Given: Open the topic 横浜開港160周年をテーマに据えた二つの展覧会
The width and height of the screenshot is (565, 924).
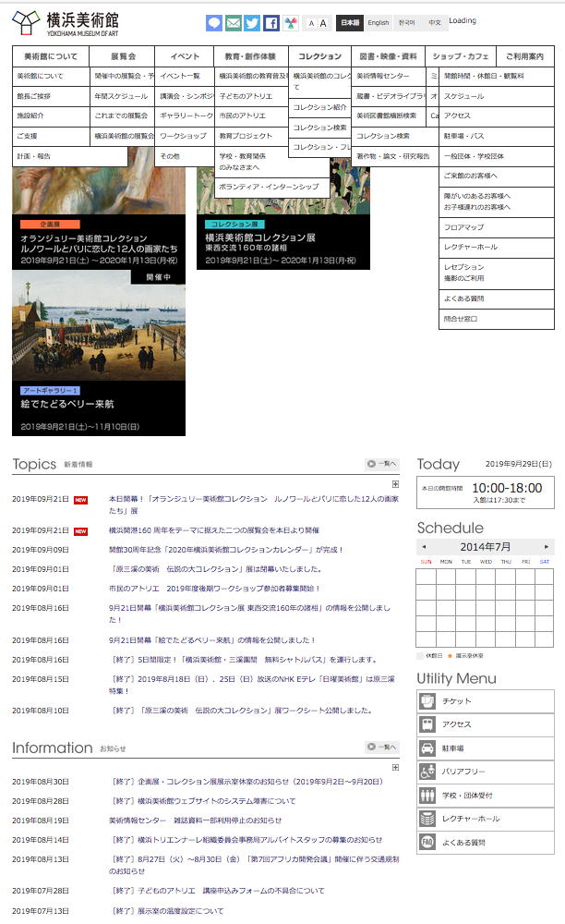Looking at the screenshot, I should (214, 530).
